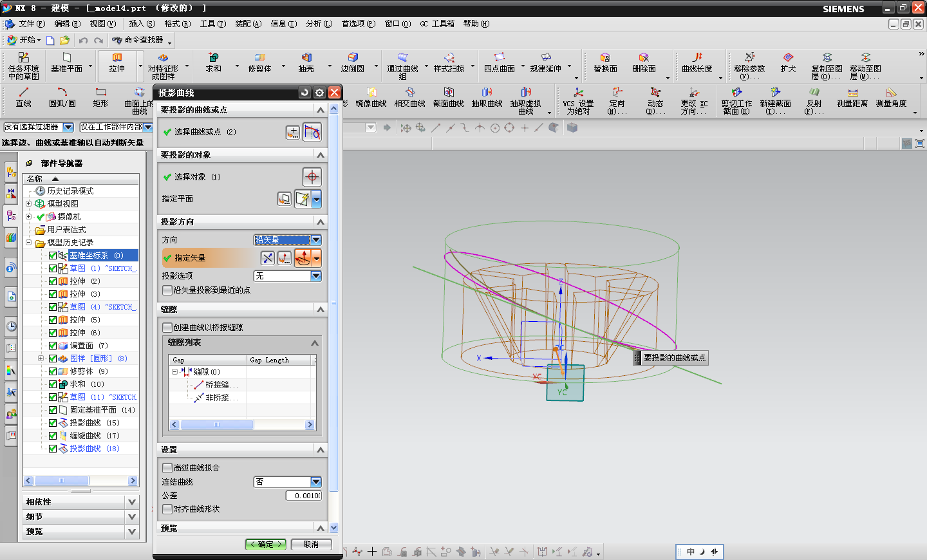
Task: Reset the 投影曲线 dialog
Action: [305, 93]
